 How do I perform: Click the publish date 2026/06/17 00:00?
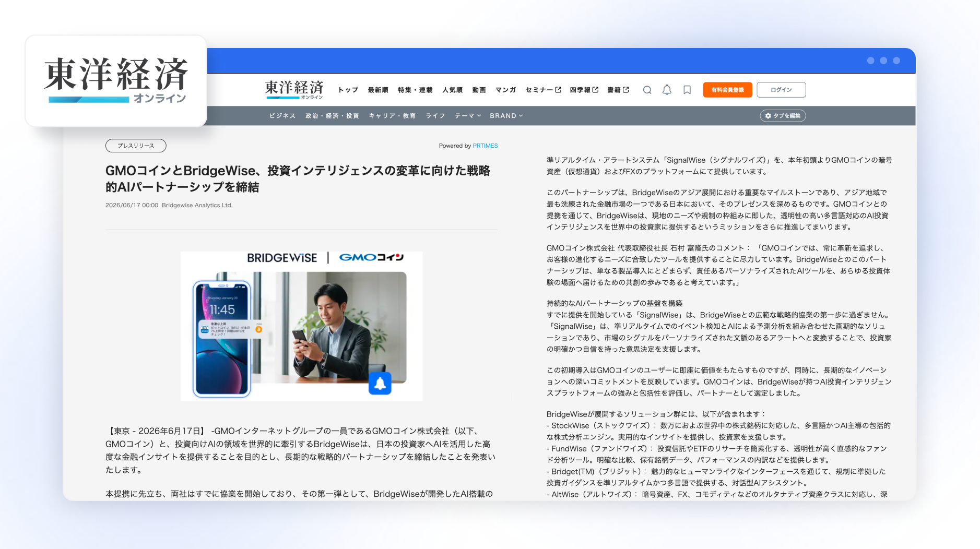132,205
